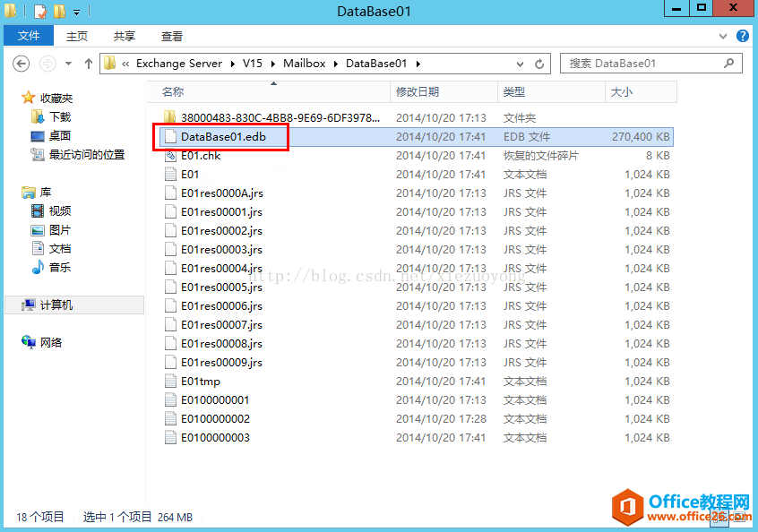The image size is (758, 532).
Task: Click DataBase01 in the address path
Action: coord(376,64)
